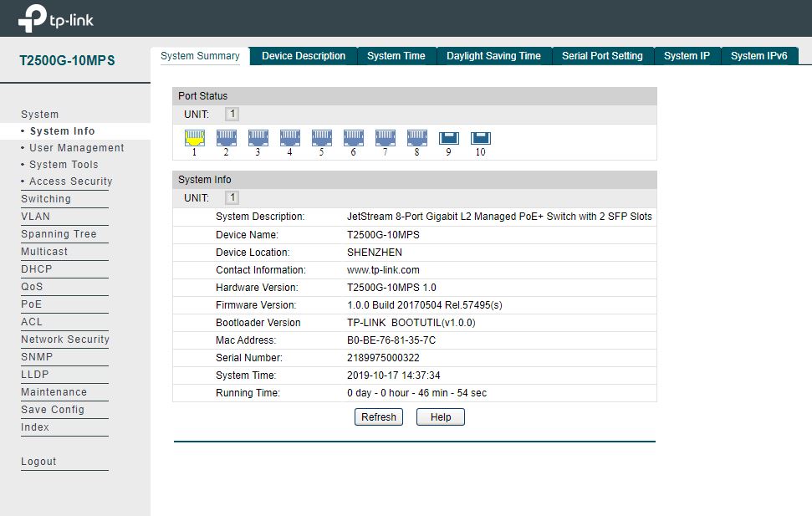Expand the ACL menu
The image size is (812, 516).
(32, 322)
